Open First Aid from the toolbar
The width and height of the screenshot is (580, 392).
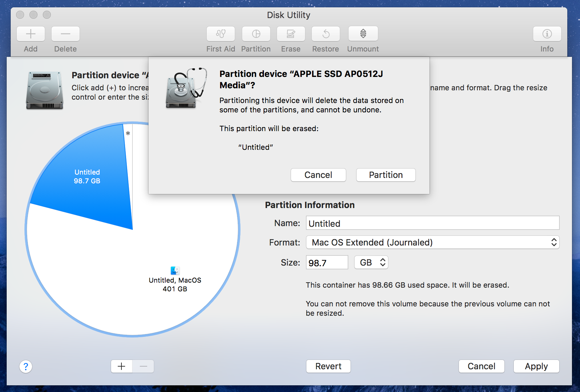[x=221, y=34]
